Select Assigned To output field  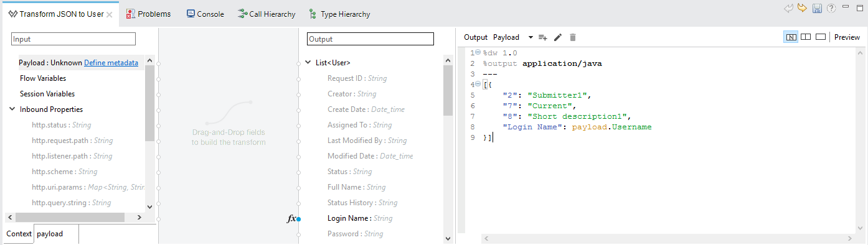[360, 125]
